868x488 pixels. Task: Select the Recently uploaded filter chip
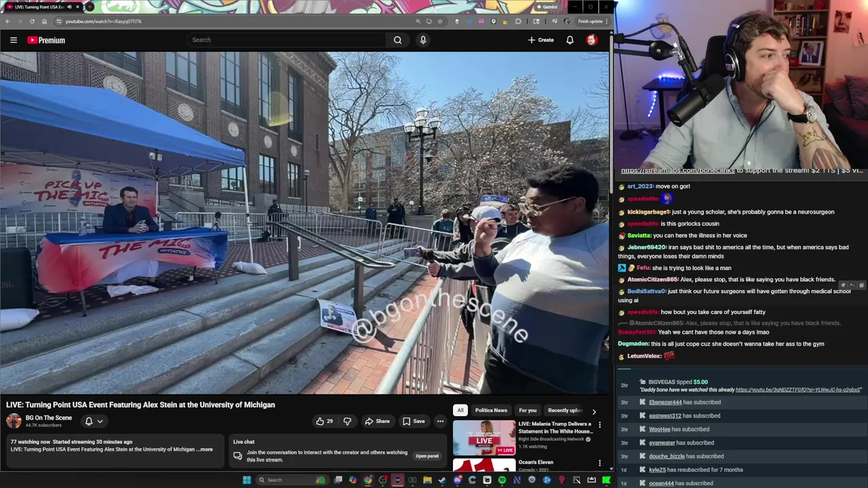tap(564, 410)
